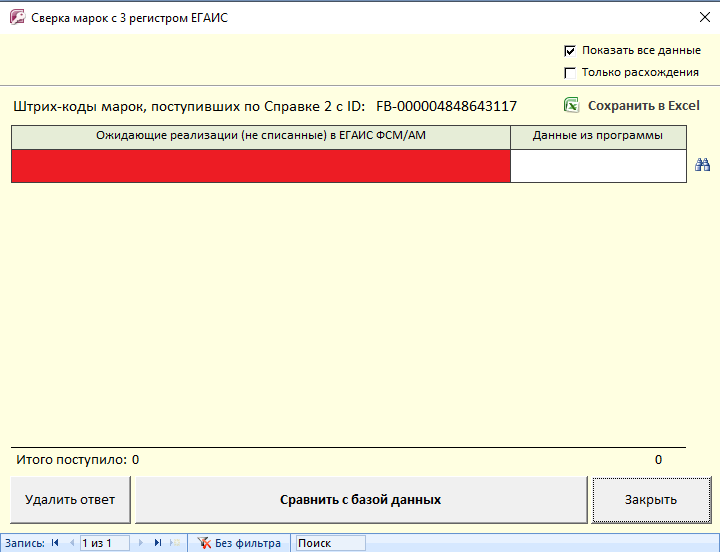Click new blank record navigation icon

(x=174, y=543)
